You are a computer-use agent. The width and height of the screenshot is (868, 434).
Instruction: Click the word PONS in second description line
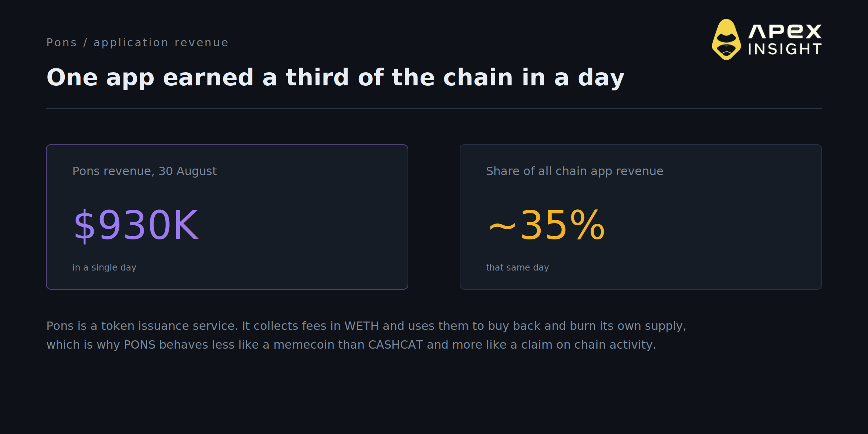pyautogui.click(x=140, y=345)
